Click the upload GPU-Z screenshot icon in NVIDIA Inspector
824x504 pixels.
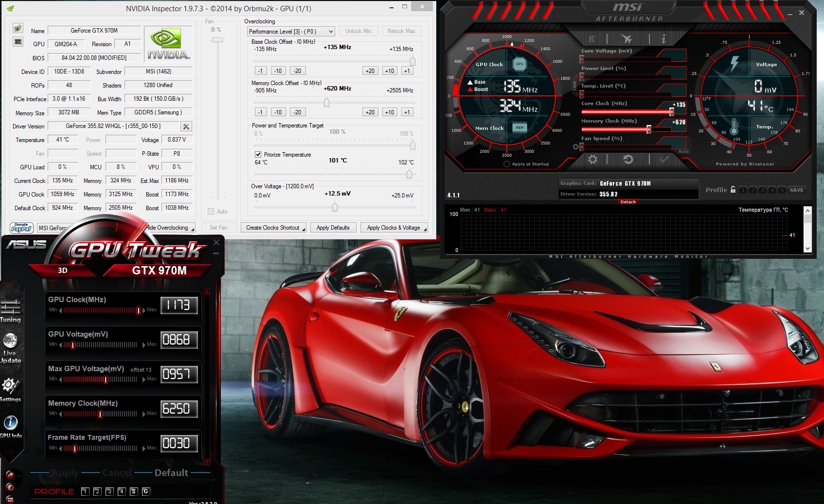coord(18,28)
